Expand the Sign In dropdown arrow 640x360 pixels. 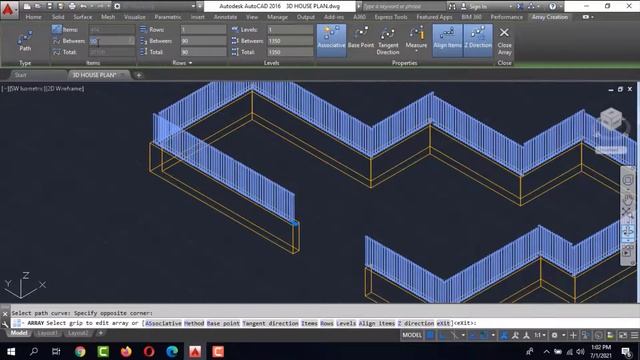pos(511,6)
